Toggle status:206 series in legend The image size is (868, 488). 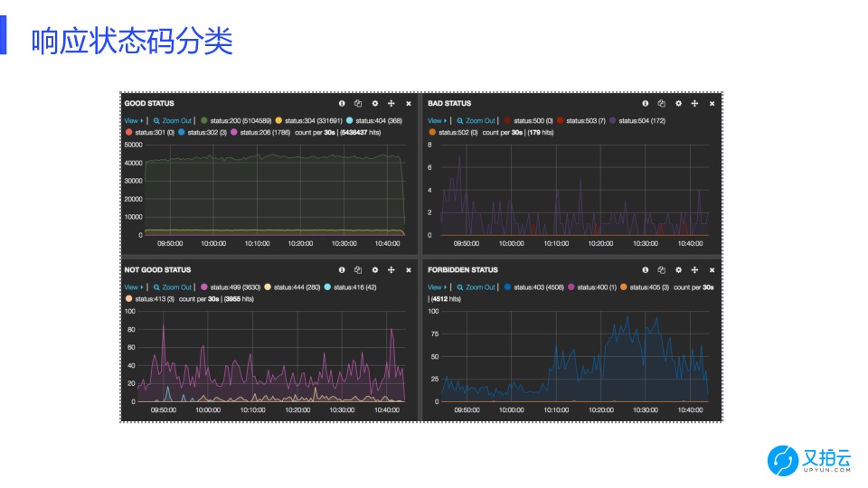pos(260,132)
